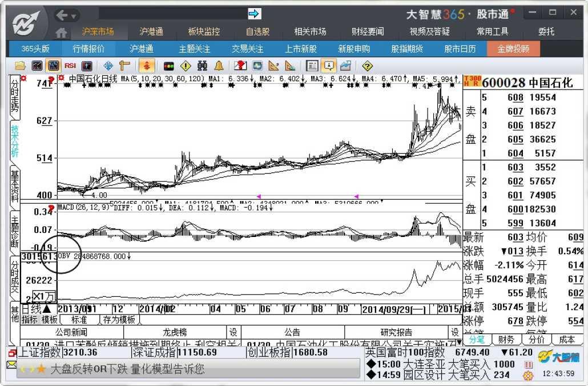Image resolution: width=588 pixels, height=386 pixels.
Task: Click in the top address search field
Action: pyautogui.click(x=173, y=14)
